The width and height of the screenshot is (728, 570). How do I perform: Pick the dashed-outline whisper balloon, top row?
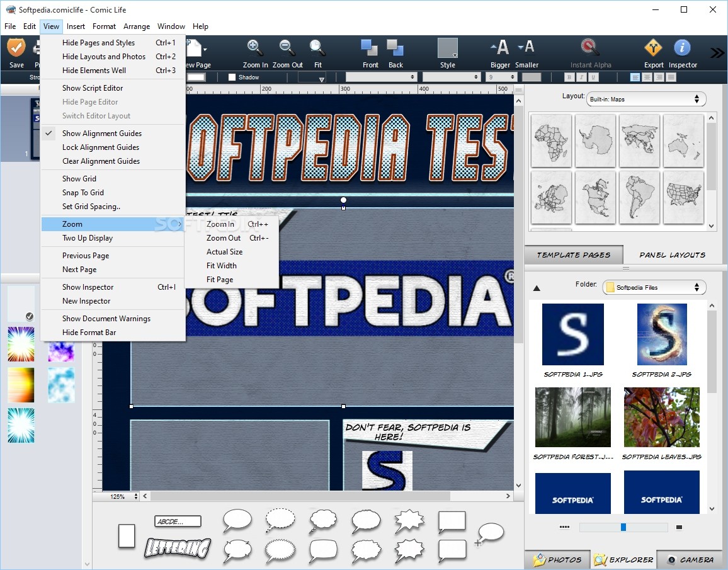coord(280,520)
